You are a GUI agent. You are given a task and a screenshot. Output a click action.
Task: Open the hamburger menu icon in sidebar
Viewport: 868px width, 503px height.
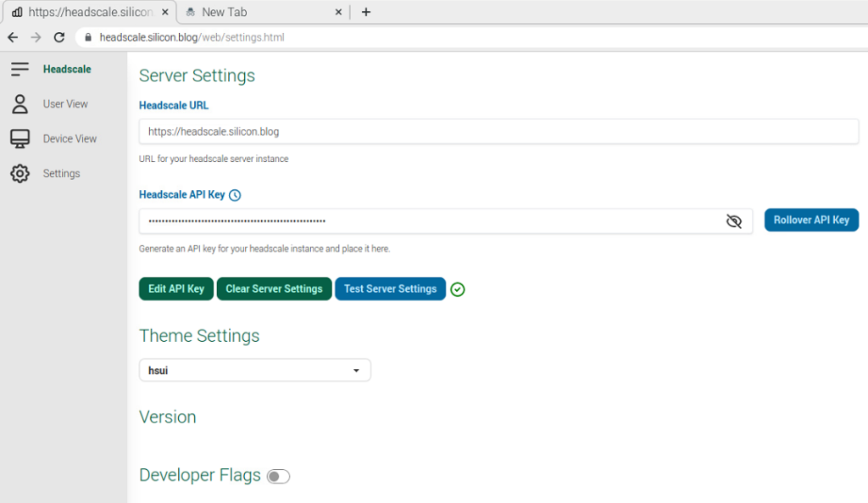[x=19, y=70]
